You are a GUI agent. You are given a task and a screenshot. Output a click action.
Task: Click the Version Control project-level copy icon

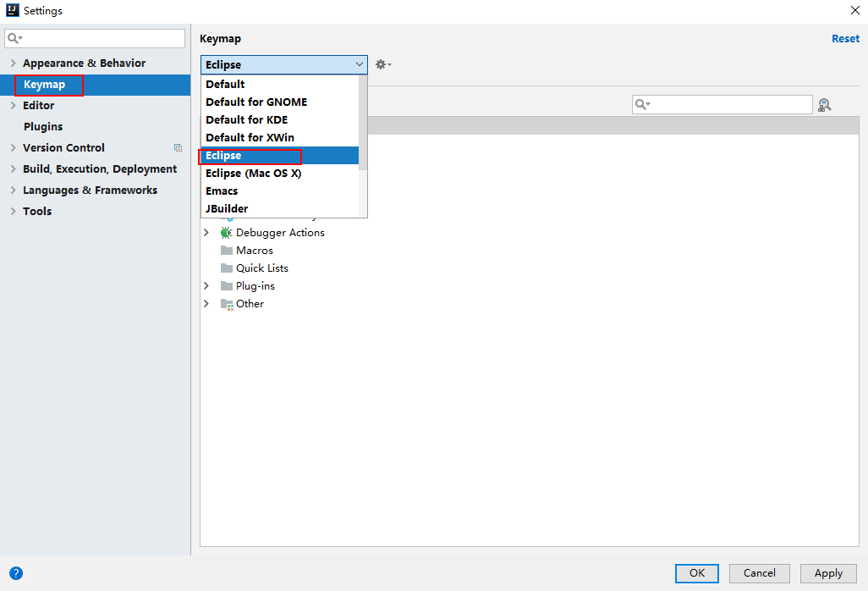point(178,148)
